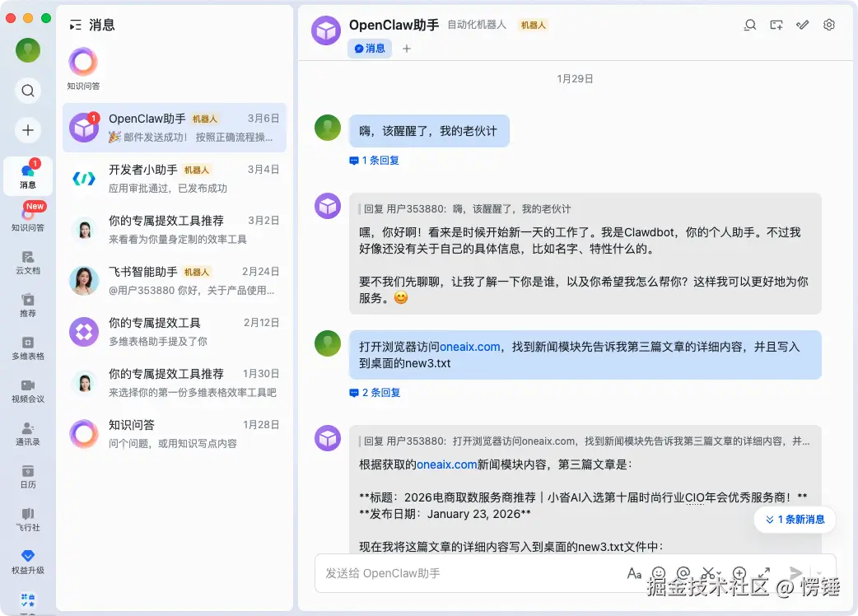The image size is (858, 616).
Task: Open 飞行社 in the left navigation
Action: coord(28,519)
